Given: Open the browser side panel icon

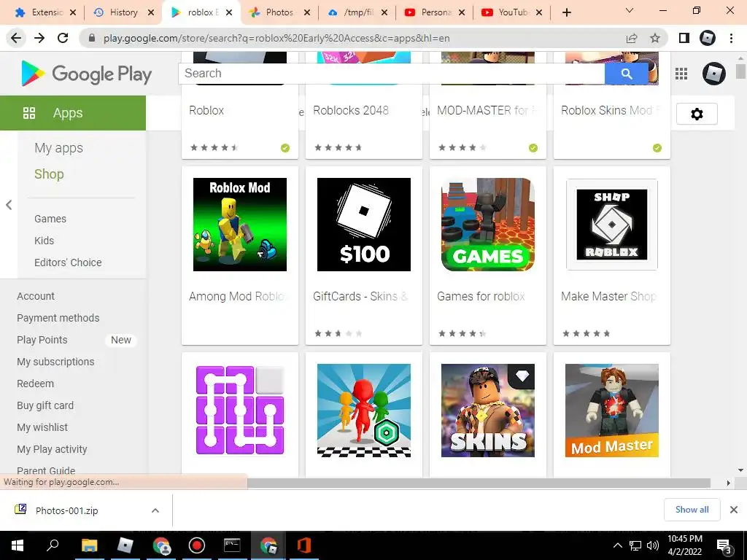Looking at the screenshot, I should tap(684, 38).
